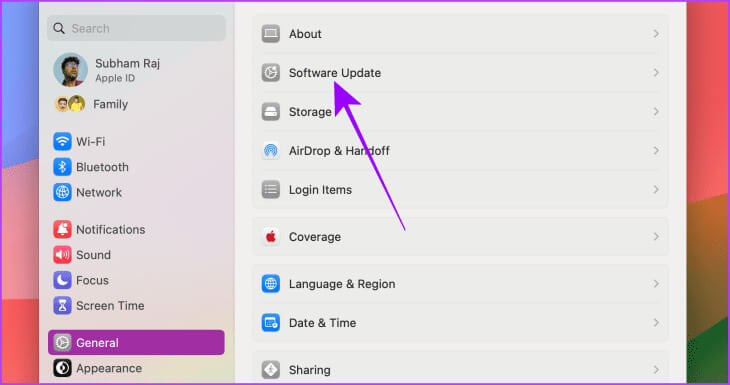Click the Storage drive icon
Image resolution: width=730 pixels, height=385 pixels.
270,112
